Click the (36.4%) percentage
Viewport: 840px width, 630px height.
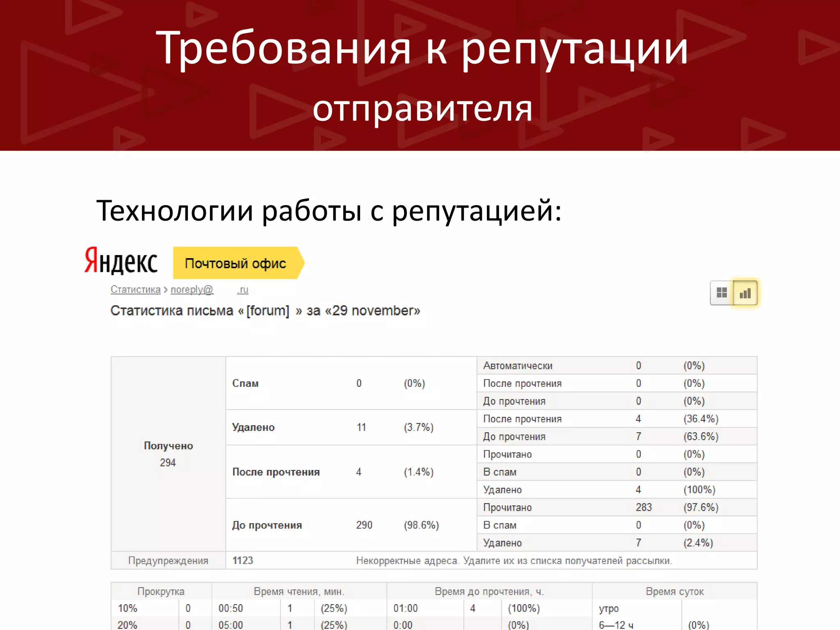(701, 419)
